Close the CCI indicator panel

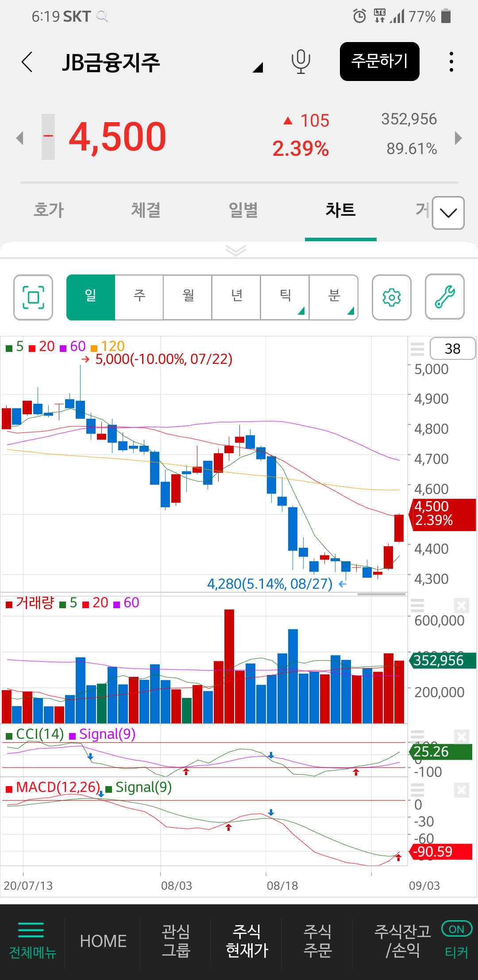point(461,737)
